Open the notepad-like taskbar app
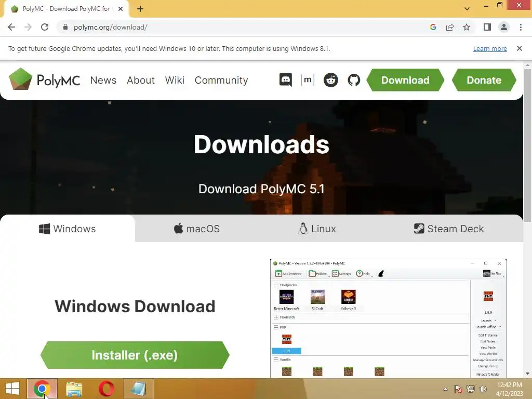The height and width of the screenshot is (399, 532). [138, 389]
